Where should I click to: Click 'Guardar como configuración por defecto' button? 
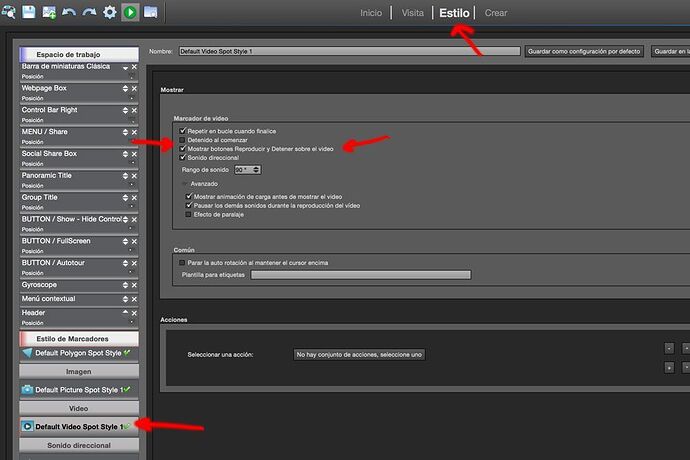[x=583, y=51]
